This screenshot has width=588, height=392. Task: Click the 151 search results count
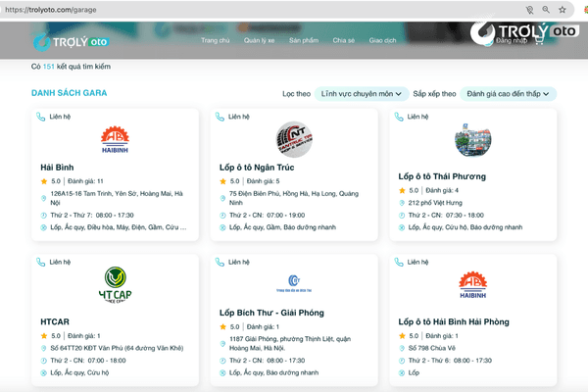point(49,67)
